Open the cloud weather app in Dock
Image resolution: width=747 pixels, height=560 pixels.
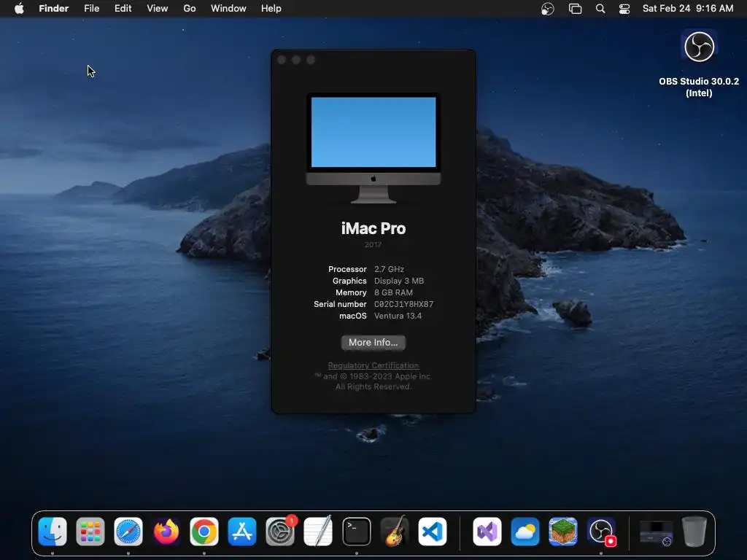tap(525, 532)
